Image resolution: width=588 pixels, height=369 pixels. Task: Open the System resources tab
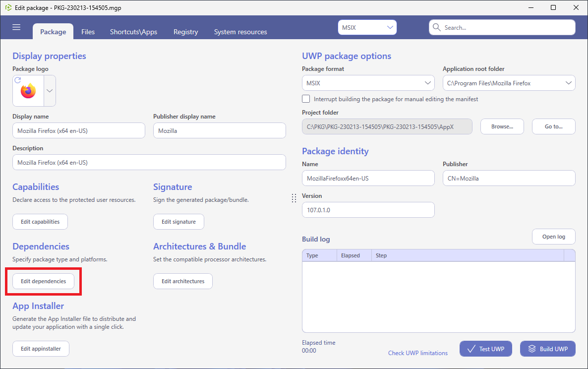240,32
